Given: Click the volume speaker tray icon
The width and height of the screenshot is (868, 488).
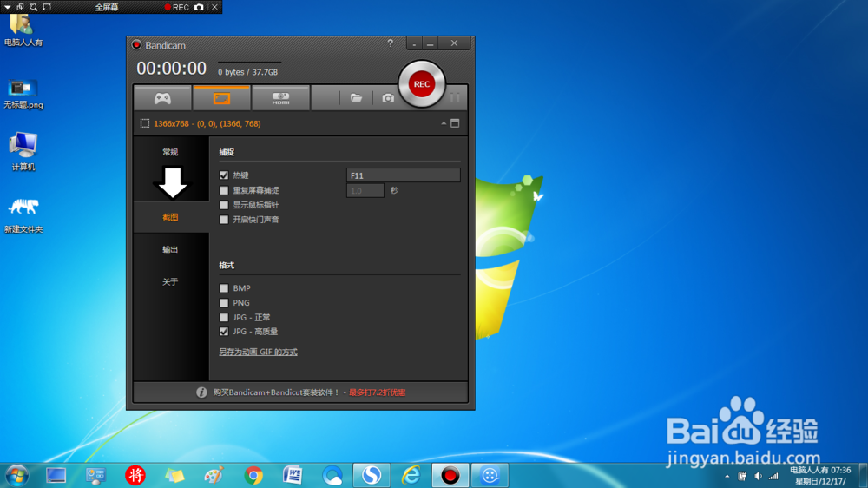Looking at the screenshot, I should (758, 476).
